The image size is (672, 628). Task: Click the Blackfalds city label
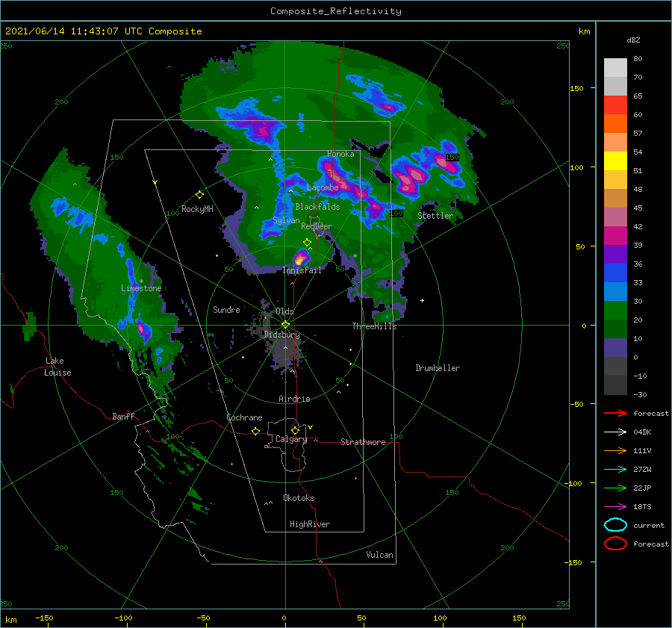(317, 207)
